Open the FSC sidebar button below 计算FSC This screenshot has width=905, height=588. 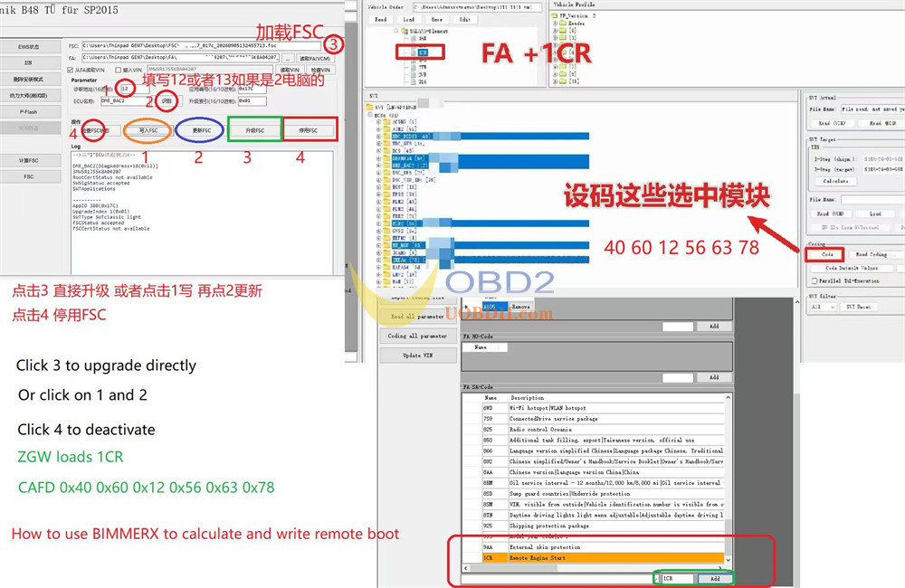click(x=29, y=176)
